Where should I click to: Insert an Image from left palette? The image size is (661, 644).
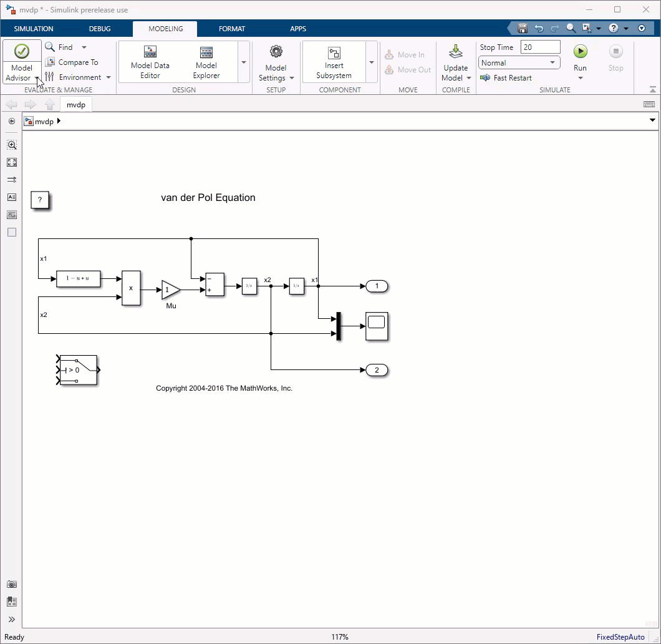[x=12, y=215]
